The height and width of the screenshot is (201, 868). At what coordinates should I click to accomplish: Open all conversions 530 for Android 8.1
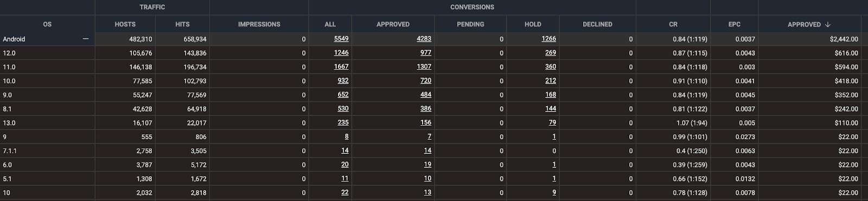[x=343, y=108]
